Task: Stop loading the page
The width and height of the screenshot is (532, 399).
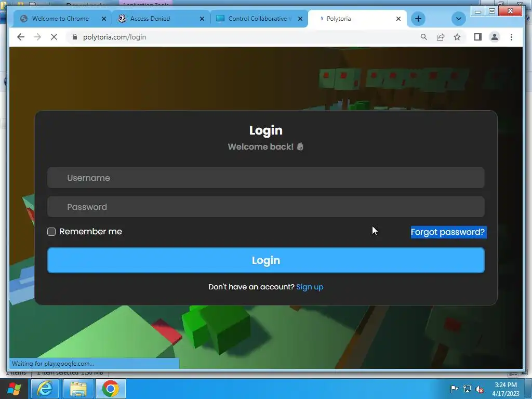Action: [54, 37]
